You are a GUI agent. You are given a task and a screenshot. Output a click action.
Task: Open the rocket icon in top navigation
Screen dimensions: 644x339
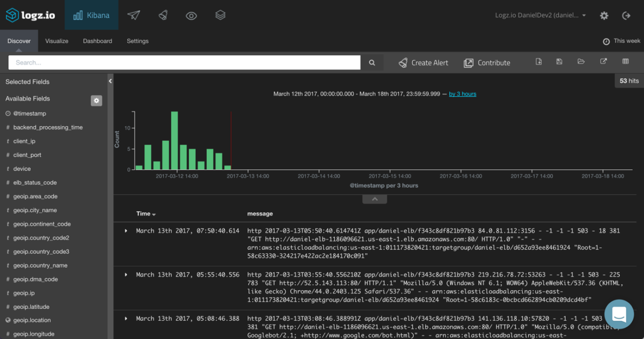(163, 15)
